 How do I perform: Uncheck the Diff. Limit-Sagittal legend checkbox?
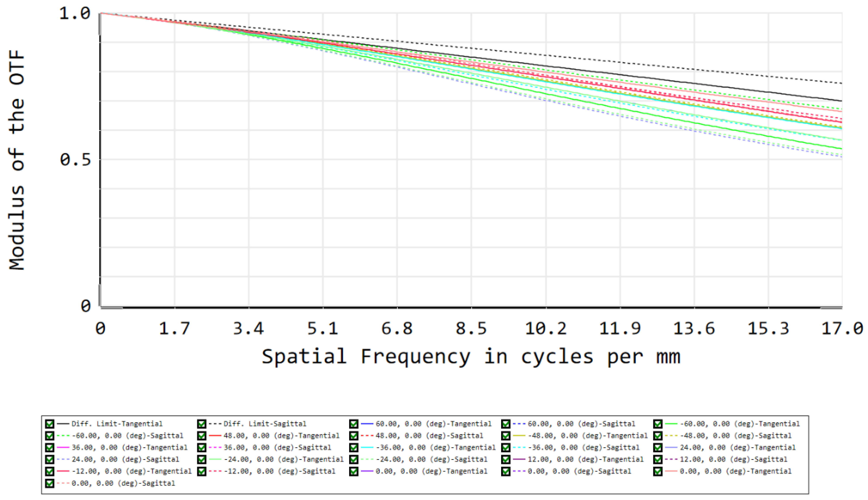point(202,424)
